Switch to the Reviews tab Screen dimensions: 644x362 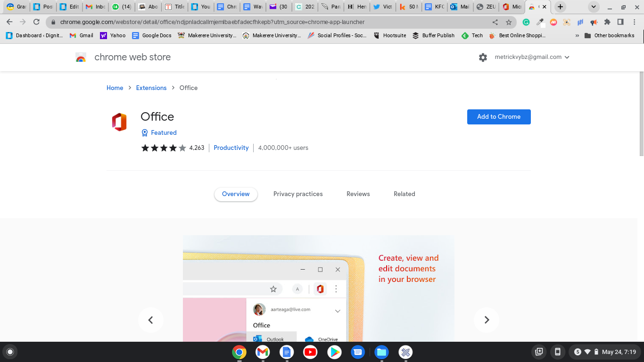(x=358, y=194)
